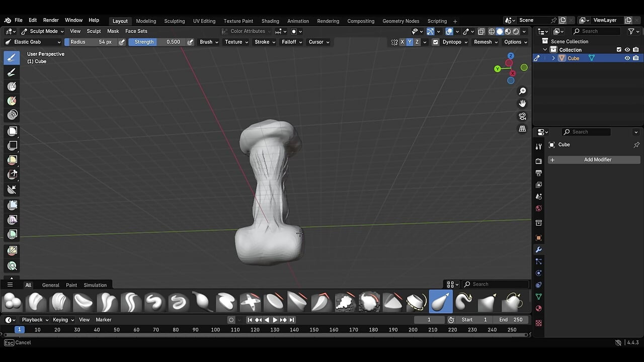Toggle radius pen pressure icon
The width and height of the screenshot is (644, 362).
coord(122,42)
